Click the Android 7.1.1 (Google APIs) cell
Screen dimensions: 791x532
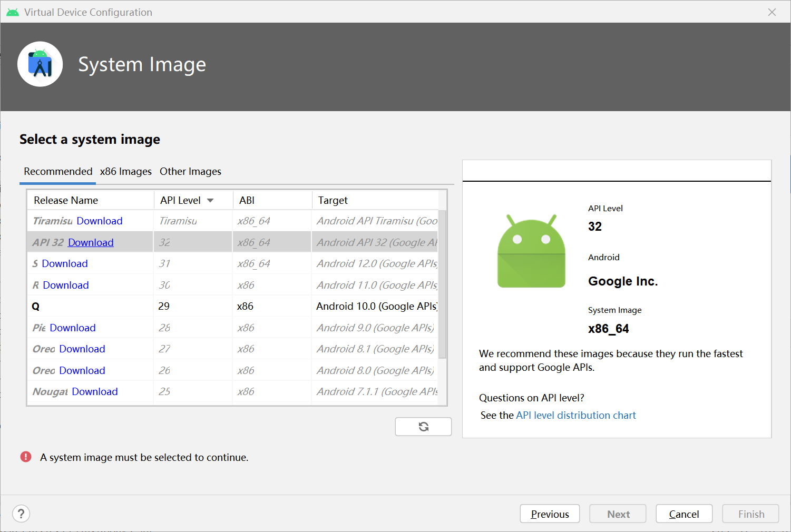pos(375,391)
